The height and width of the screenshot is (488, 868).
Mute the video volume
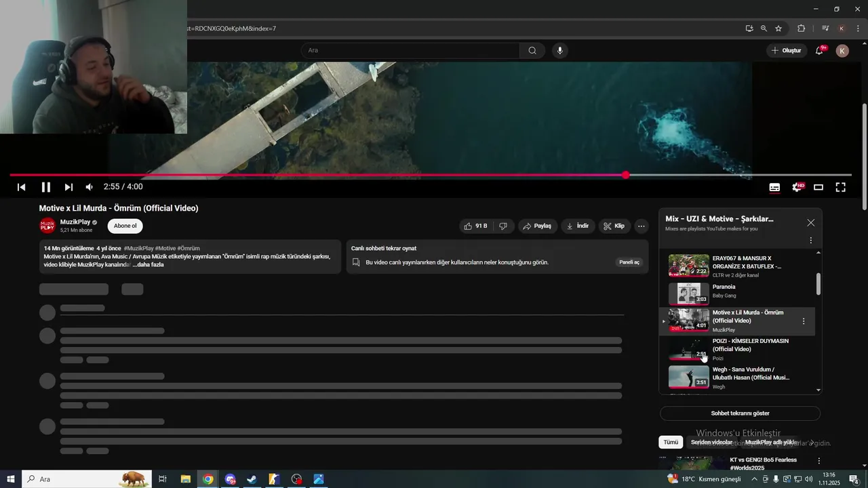pyautogui.click(x=90, y=187)
